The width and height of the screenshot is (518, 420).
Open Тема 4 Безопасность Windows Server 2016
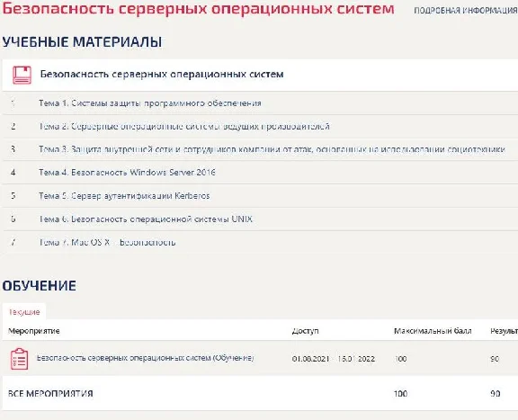coord(127,173)
